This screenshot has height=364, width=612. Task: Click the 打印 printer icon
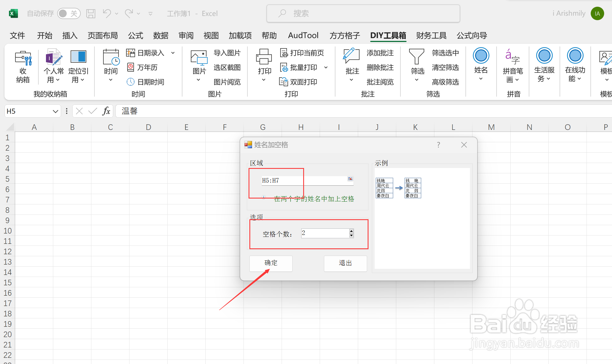(x=264, y=57)
